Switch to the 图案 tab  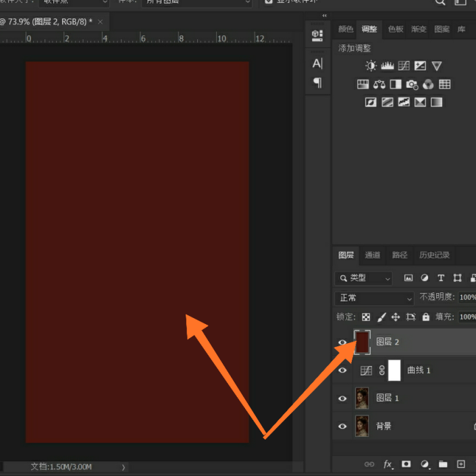[x=442, y=29]
